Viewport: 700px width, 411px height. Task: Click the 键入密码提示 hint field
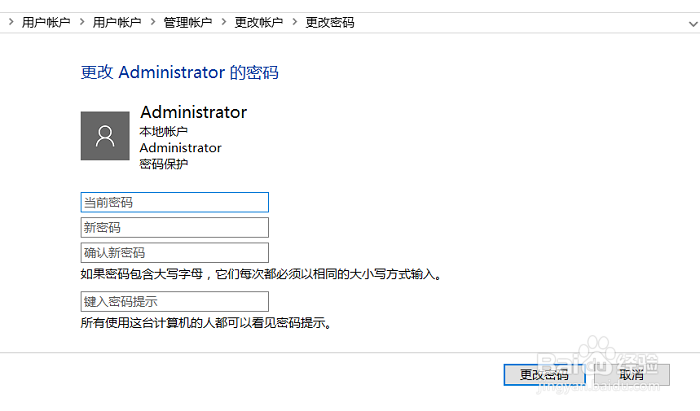[x=175, y=301]
